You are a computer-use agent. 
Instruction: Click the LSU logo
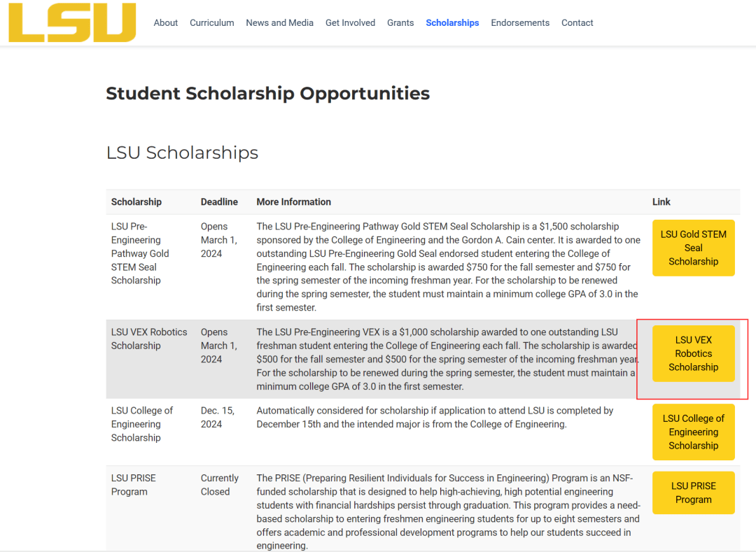coord(72,22)
